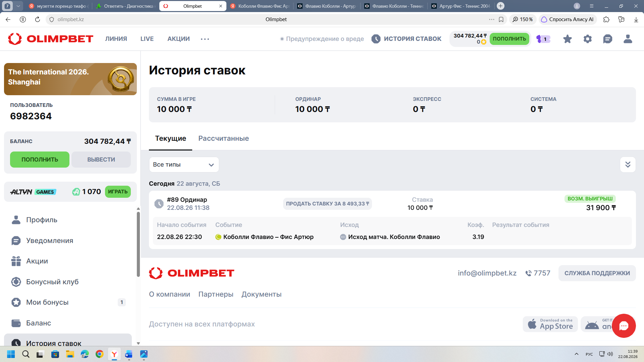Image resolution: width=644 pixels, height=362 pixels.
Task: Click the Мои бонусы star icon
Action: click(16, 302)
